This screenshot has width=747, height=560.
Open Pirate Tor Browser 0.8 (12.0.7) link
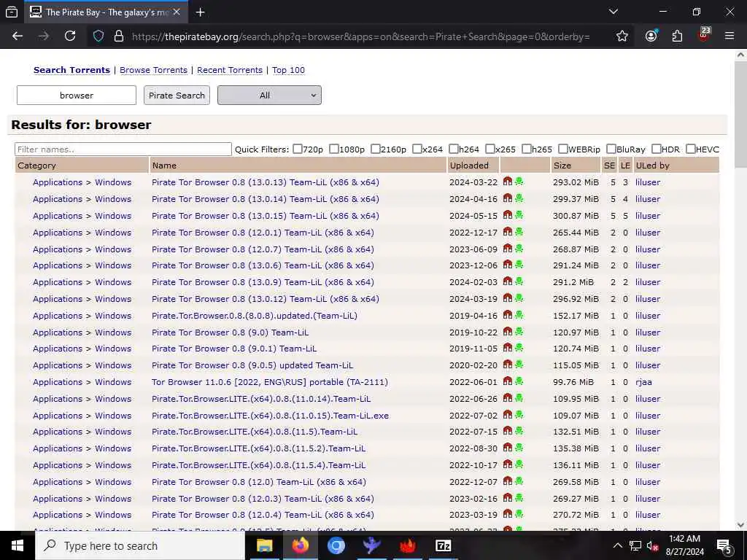click(x=263, y=249)
